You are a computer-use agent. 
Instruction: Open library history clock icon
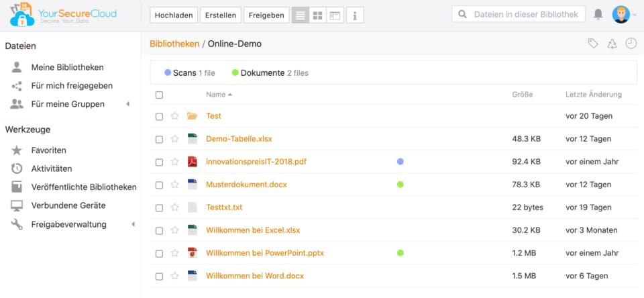[x=631, y=43]
